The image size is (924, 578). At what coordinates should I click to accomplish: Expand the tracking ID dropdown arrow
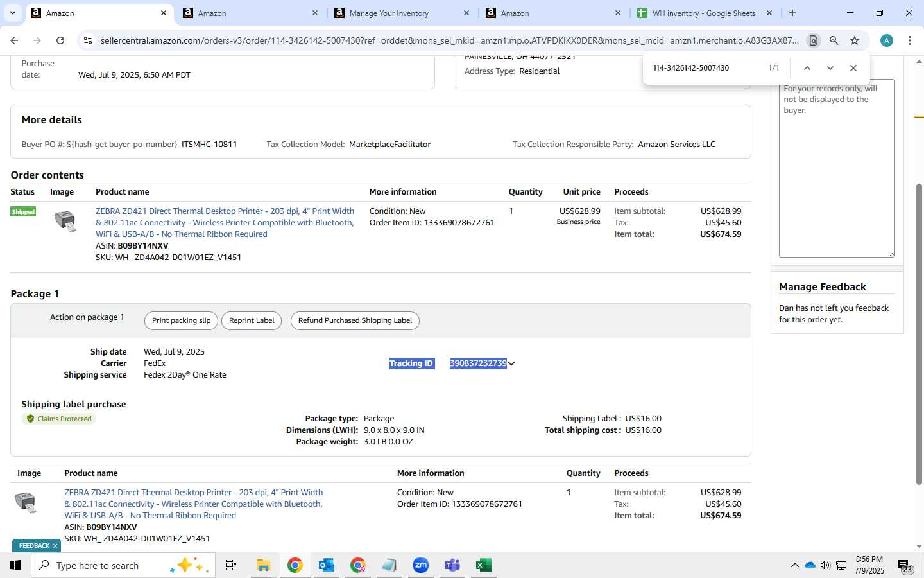pos(511,363)
